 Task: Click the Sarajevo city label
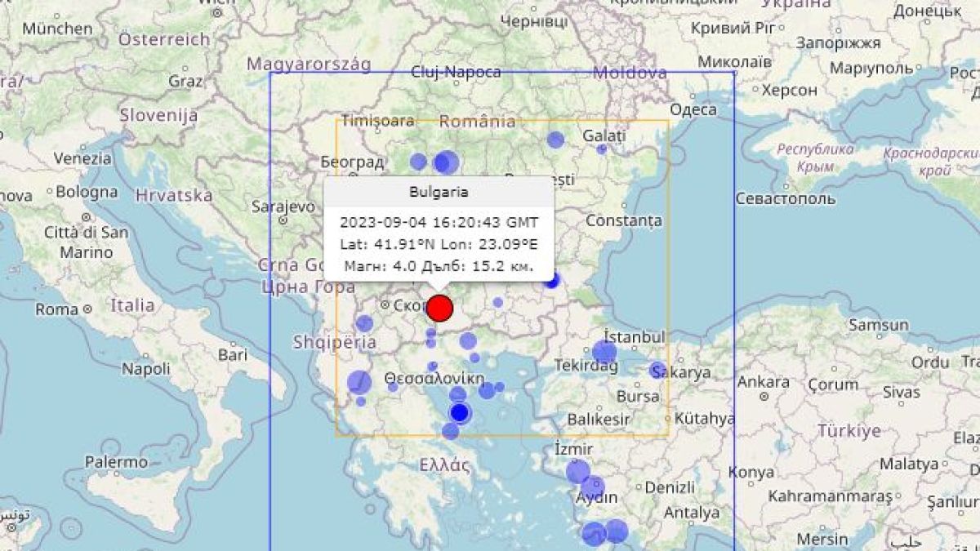283,207
